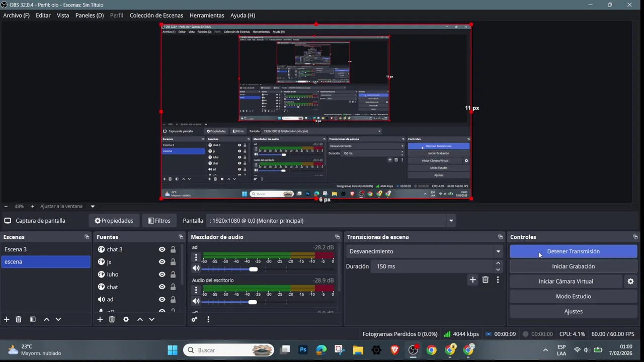Hide the chat source with eye icon
This screenshot has height=362, width=644.
[x=162, y=287]
